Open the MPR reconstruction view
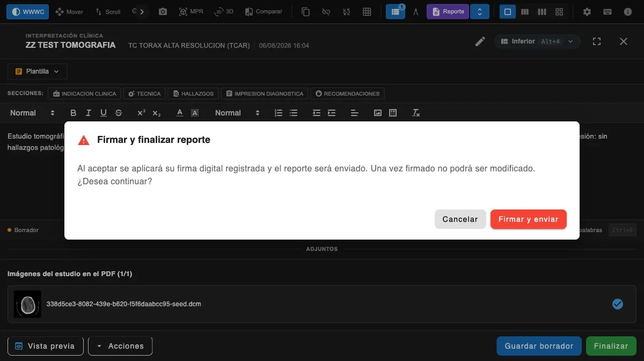The image size is (644, 361). [192, 11]
